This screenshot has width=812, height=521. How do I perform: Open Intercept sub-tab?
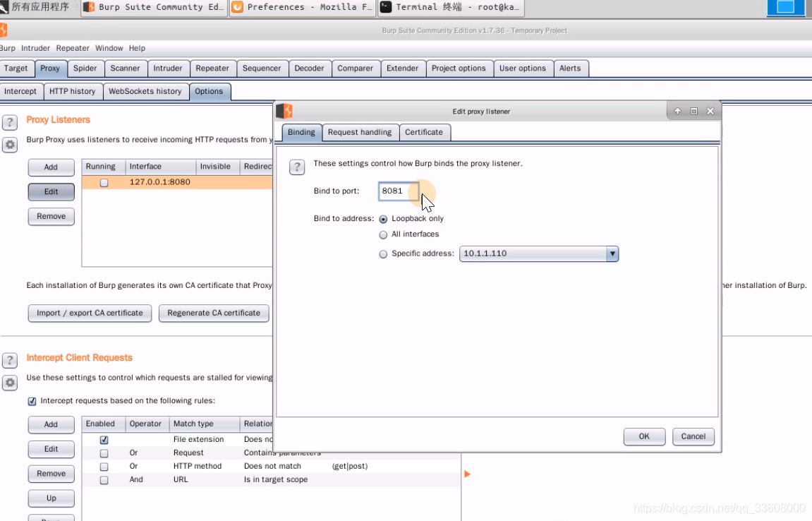pos(20,91)
